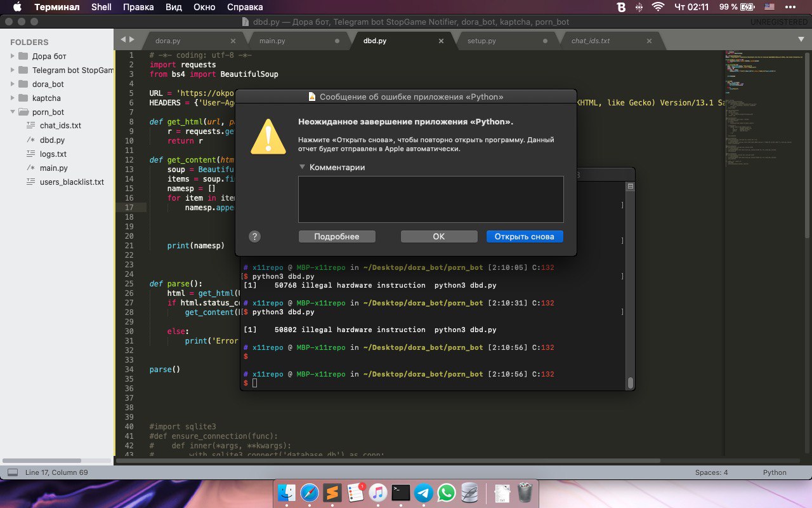Open the Терминал menu

pos(57,7)
